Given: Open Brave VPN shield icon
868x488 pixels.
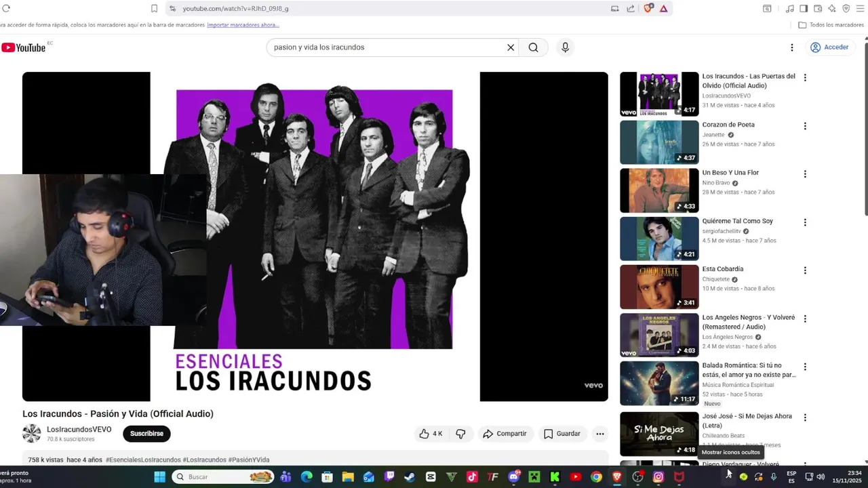Looking at the screenshot, I should click(x=846, y=8).
